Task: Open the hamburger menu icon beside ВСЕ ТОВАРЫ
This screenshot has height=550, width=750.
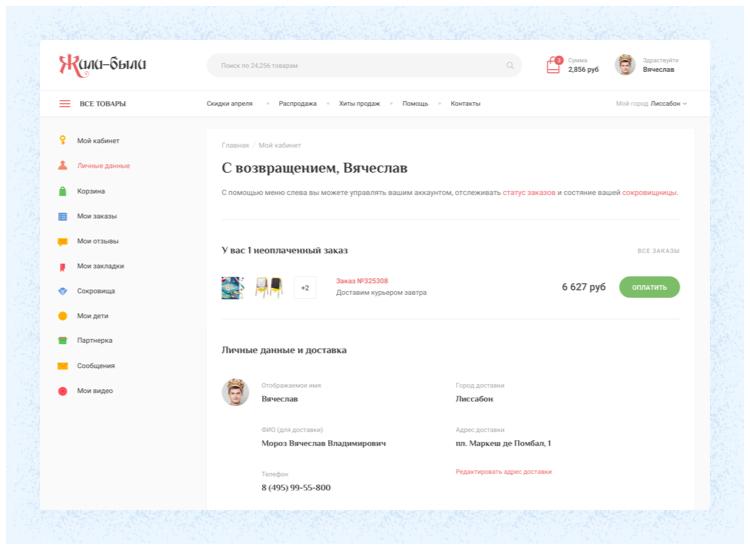Action: (x=65, y=104)
